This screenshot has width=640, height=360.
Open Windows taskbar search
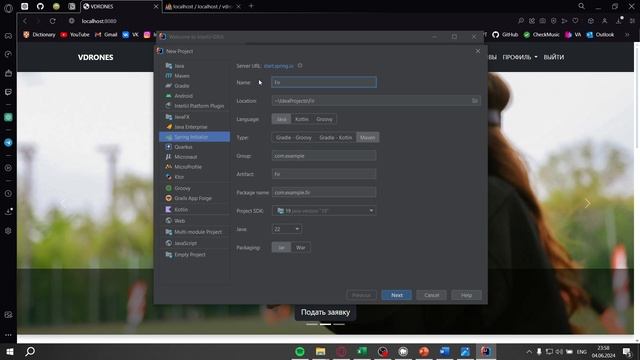click(x=30, y=351)
